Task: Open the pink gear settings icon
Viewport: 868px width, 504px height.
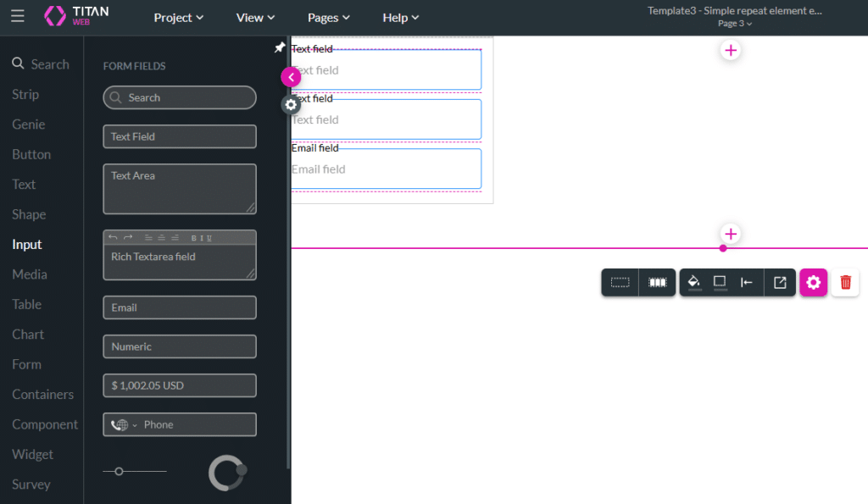Action: 813,281
